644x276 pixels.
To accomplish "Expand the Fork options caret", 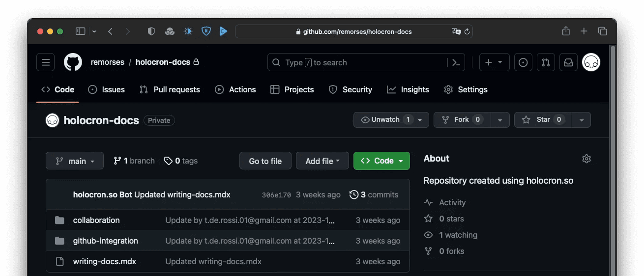I will click(x=500, y=120).
